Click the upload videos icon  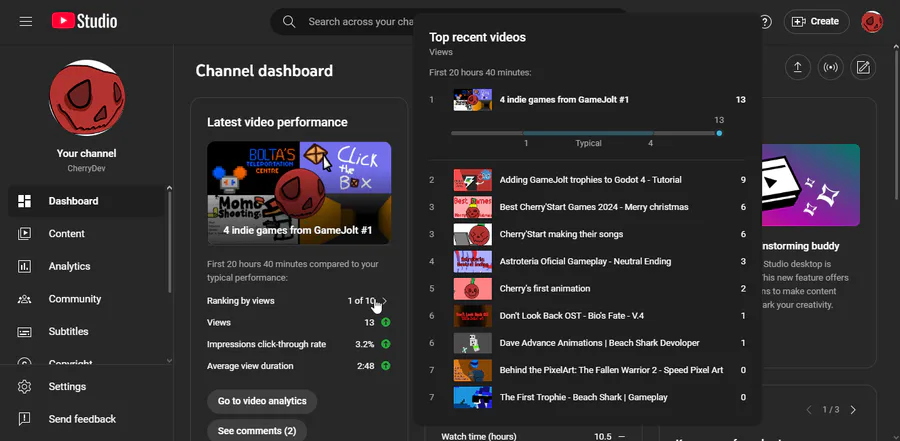click(797, 67)
